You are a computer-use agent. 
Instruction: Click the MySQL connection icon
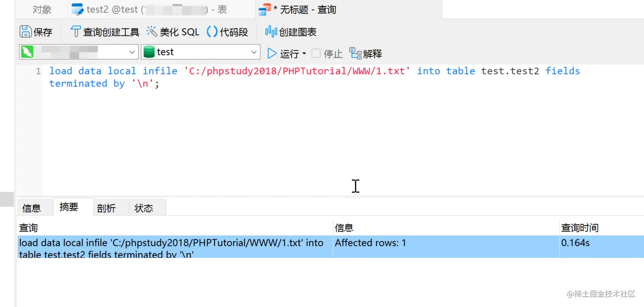[28, 52]
